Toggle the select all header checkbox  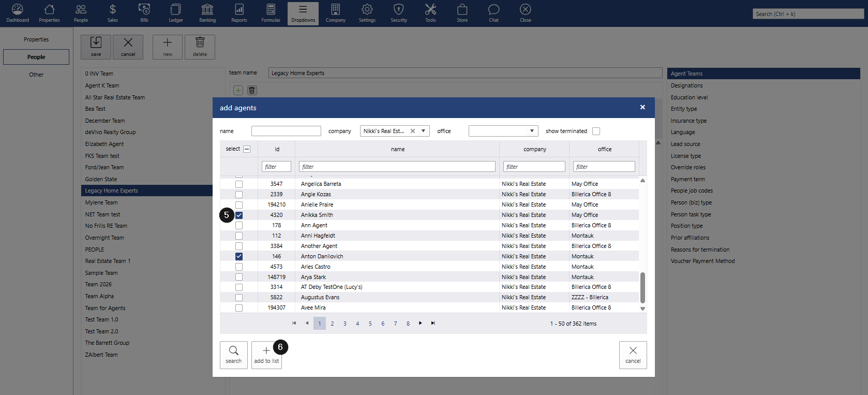coord(247,149)
